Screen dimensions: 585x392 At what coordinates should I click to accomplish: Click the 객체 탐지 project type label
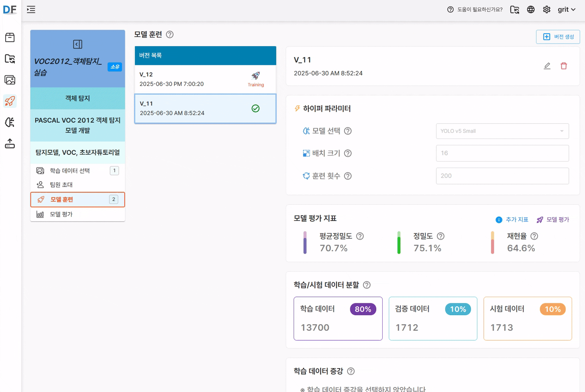78,98
